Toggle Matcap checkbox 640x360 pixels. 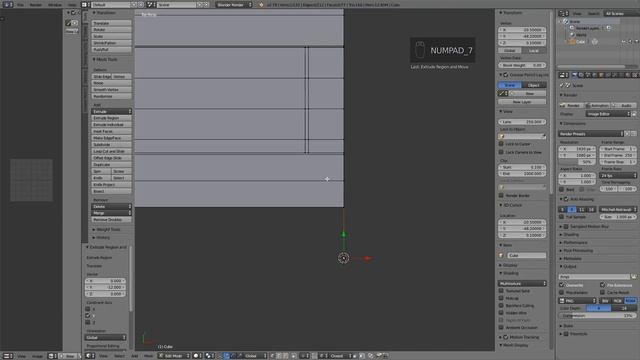click(501, 298)
